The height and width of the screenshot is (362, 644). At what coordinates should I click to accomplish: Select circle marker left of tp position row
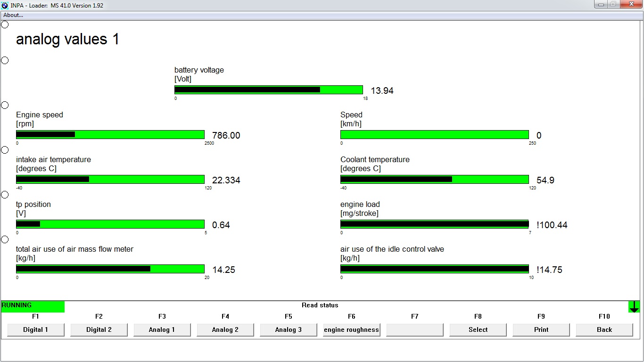tap(5, 195)
